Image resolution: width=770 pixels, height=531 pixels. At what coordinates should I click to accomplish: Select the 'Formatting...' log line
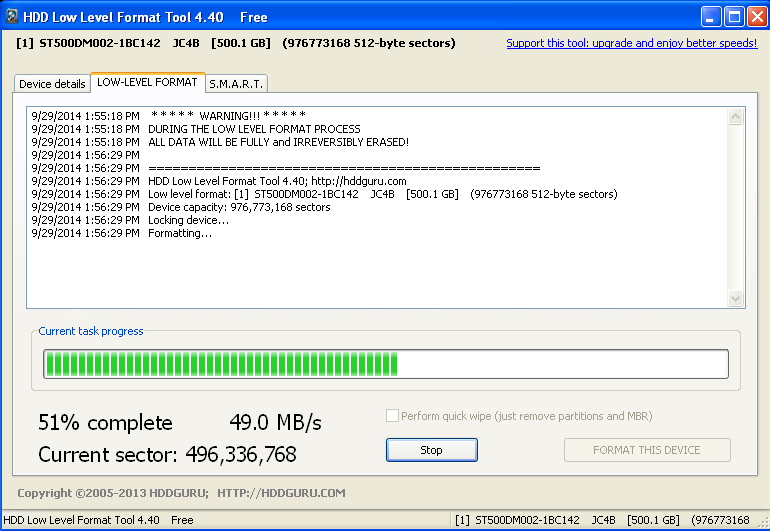tap(122, 233)
